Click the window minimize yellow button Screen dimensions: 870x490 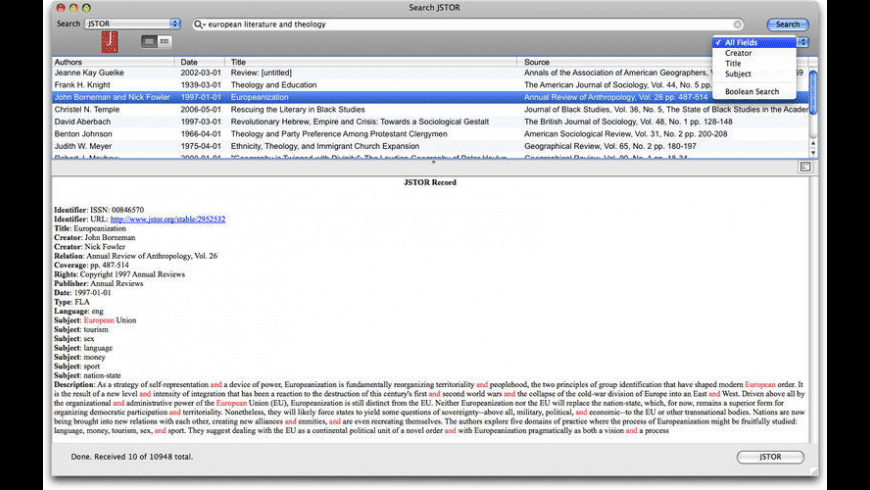click(73, 8)
